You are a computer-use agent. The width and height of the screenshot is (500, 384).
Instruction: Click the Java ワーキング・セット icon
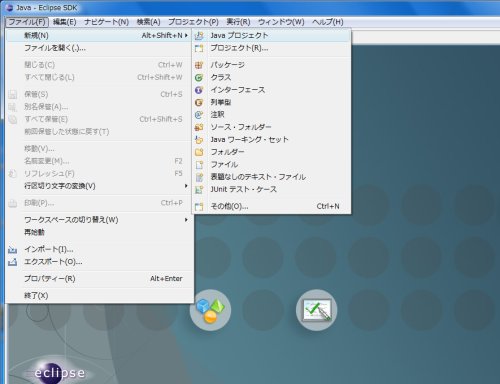point(199,140)
